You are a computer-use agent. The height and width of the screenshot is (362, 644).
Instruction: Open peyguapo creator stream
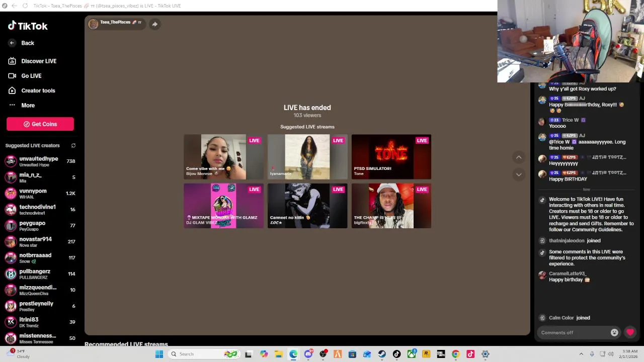(40, 226)
